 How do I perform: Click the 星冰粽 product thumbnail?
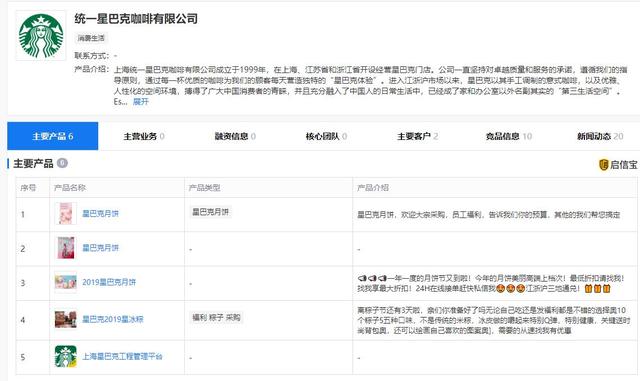[x=66, y=319]
